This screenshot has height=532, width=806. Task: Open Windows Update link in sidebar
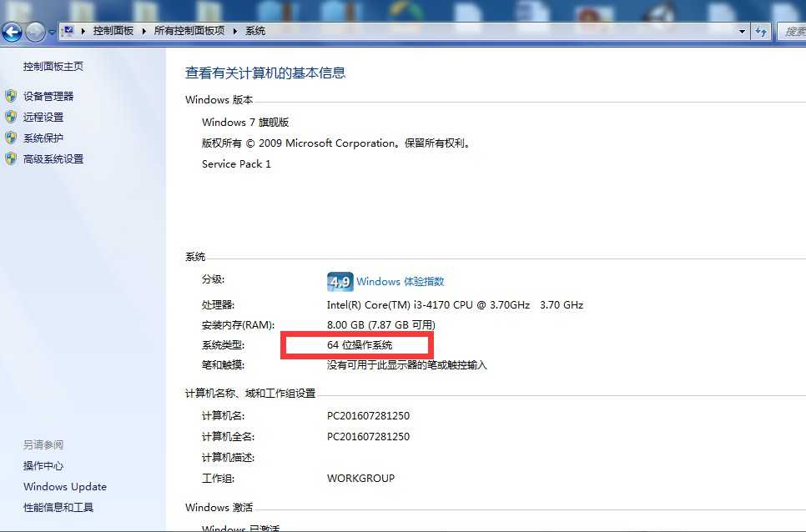pos(65,486)
